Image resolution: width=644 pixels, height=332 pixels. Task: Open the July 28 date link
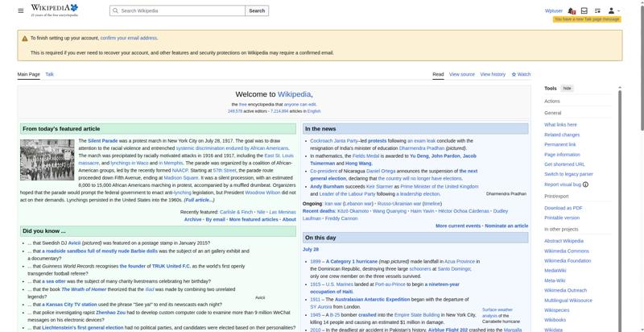click(x=311, y=250)
